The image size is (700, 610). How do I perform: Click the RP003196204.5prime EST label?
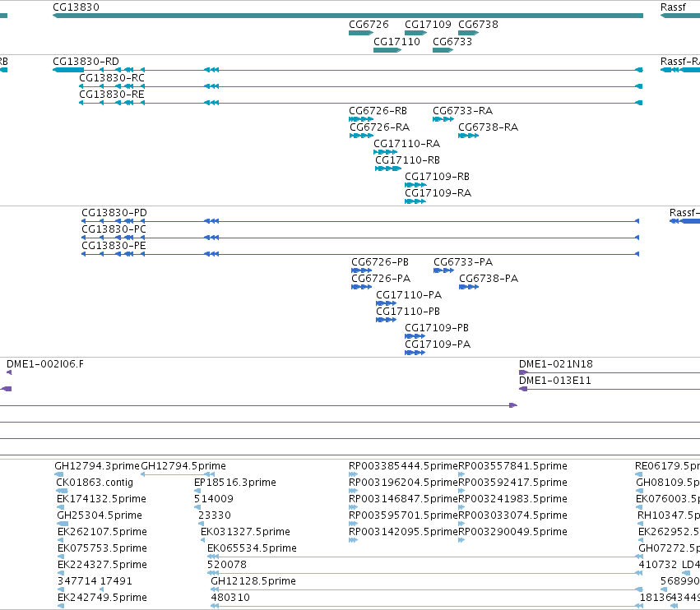click(x=403, y=483)
